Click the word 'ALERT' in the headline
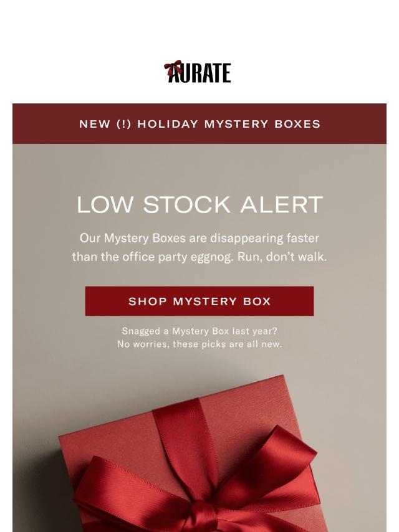399x532 pixels. tap(282, 204)
